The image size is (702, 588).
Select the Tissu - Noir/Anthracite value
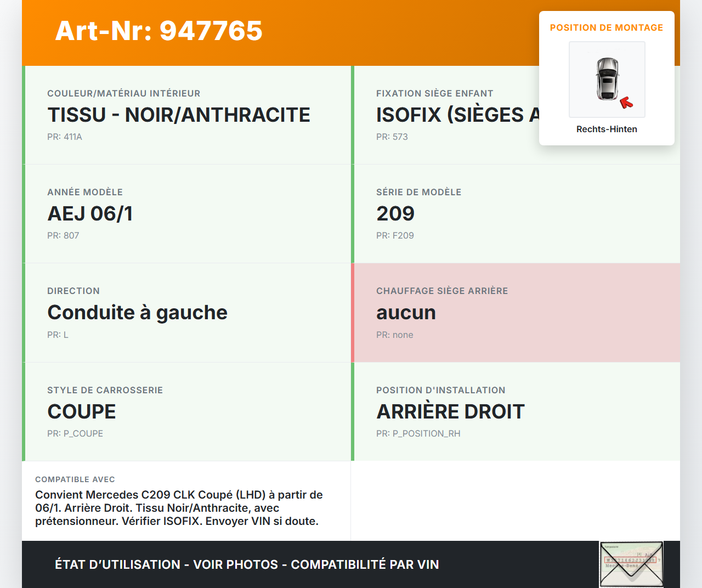pos(179,115)
